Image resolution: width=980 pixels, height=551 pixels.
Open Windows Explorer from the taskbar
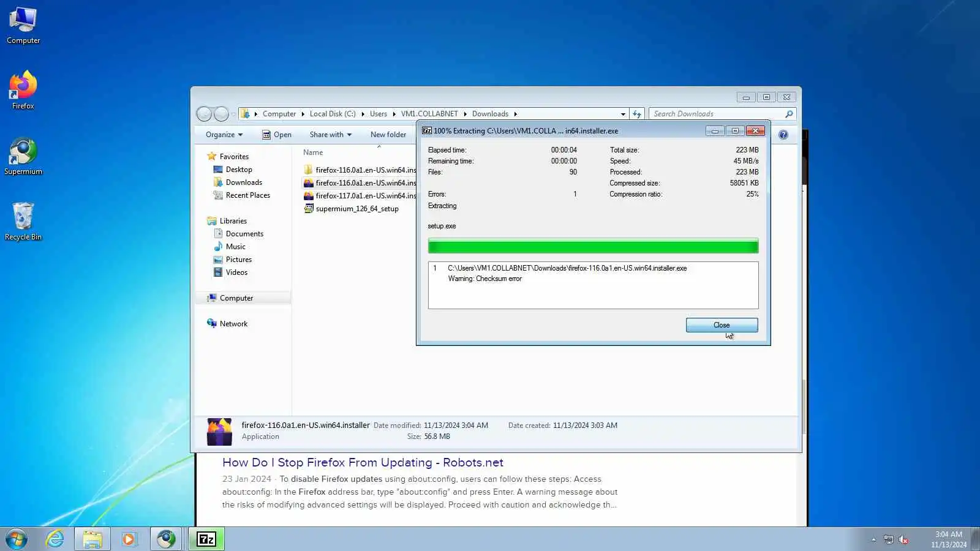pos(92,539)
